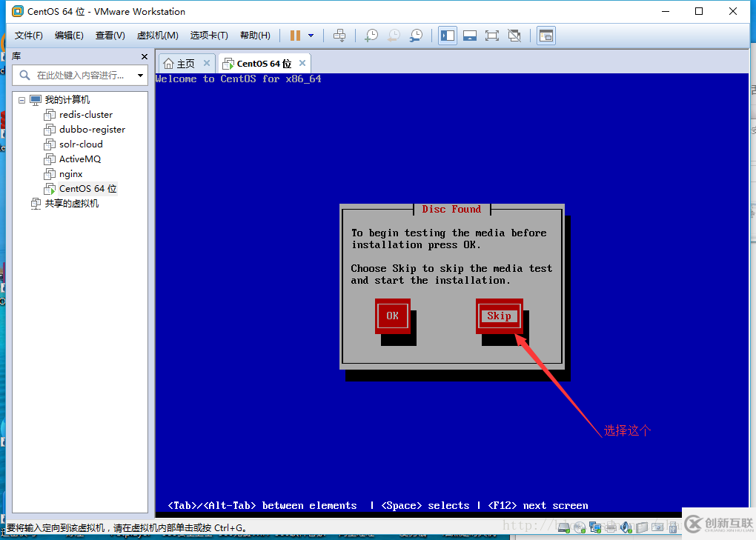
Task: Click the Skip button in Disc Found dialog
Action: point(499,316)
